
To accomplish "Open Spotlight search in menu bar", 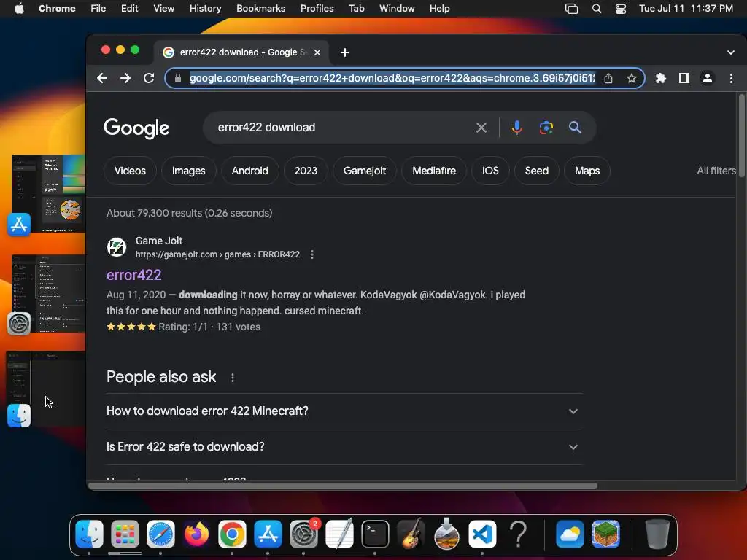I will coord(597,9).
